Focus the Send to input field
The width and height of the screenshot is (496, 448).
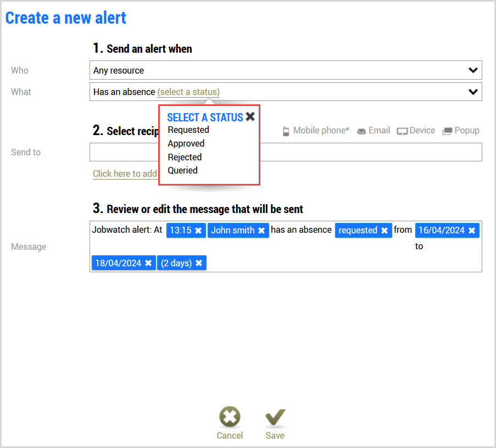tap(286, 152)
